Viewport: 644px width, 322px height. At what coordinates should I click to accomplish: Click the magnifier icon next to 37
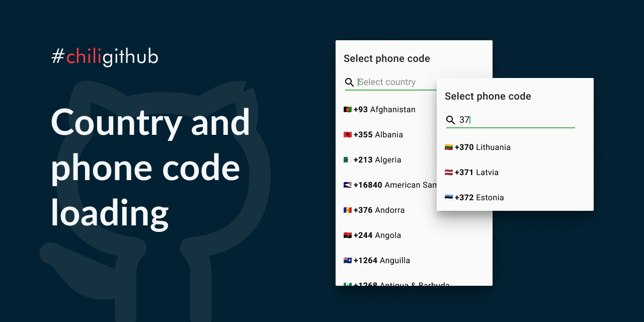(450, 120)
